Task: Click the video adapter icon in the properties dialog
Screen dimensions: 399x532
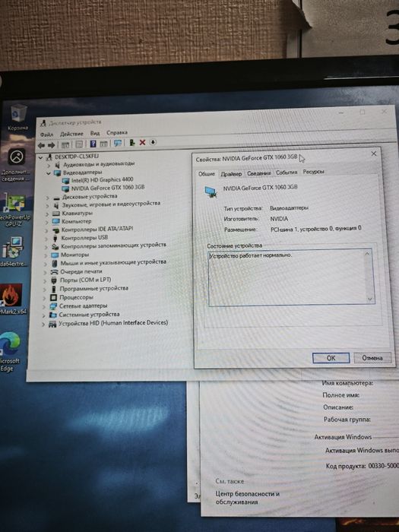Action: click(211, 192)
